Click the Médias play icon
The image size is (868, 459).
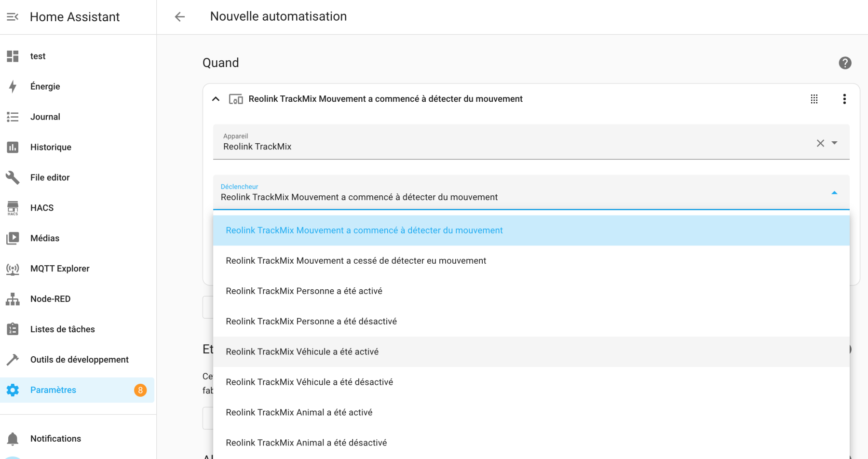click(x=13, y=239)
